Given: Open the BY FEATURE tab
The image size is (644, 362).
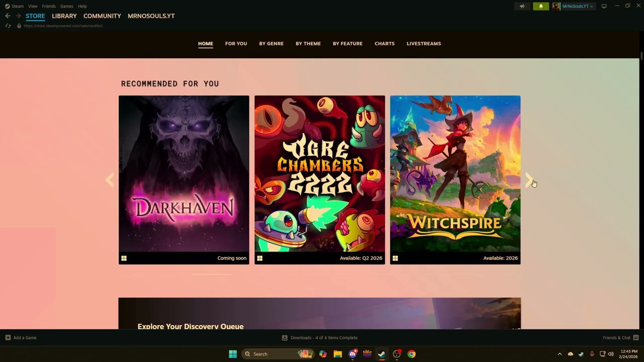Looking at the screenshot, I should pyautogui.click(x=348, y=44).
